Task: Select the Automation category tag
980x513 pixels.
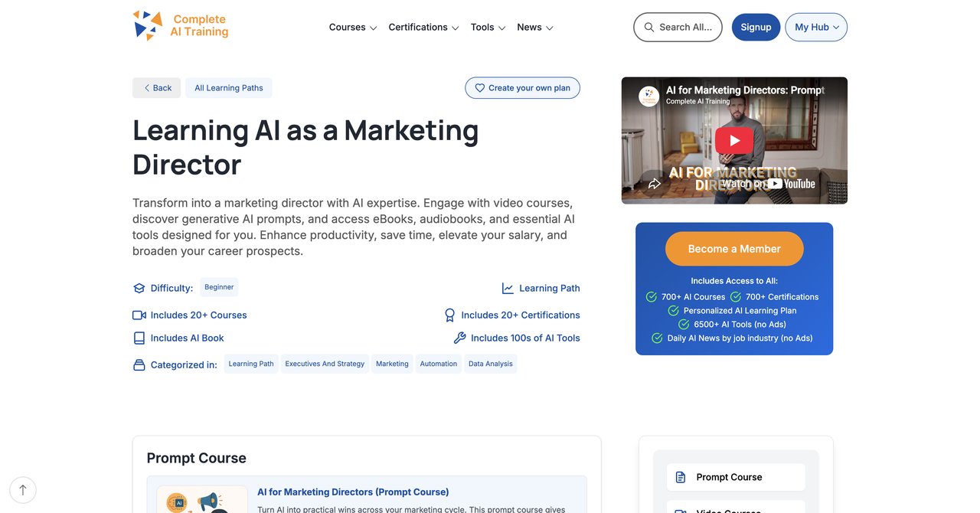Action: [439, 364]
